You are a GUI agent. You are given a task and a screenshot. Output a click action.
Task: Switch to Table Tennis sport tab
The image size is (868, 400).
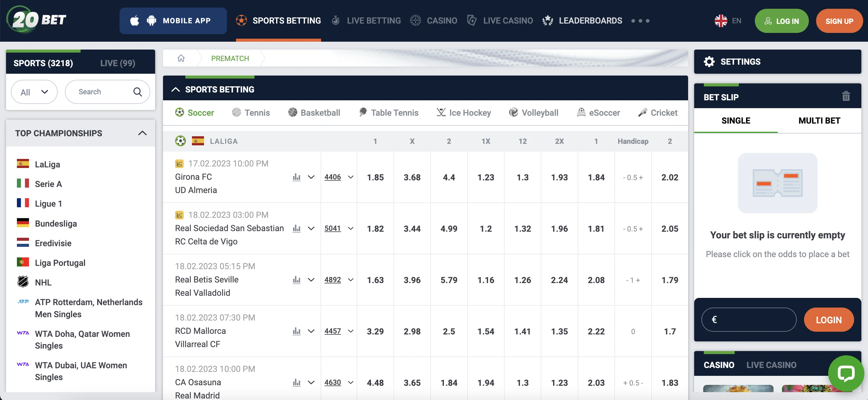[388, 112]
